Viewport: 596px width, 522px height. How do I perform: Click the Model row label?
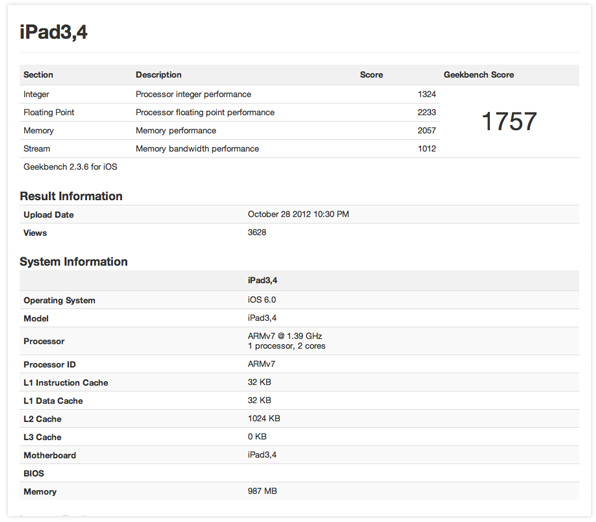pyautogui.click(x=36, y=319)
